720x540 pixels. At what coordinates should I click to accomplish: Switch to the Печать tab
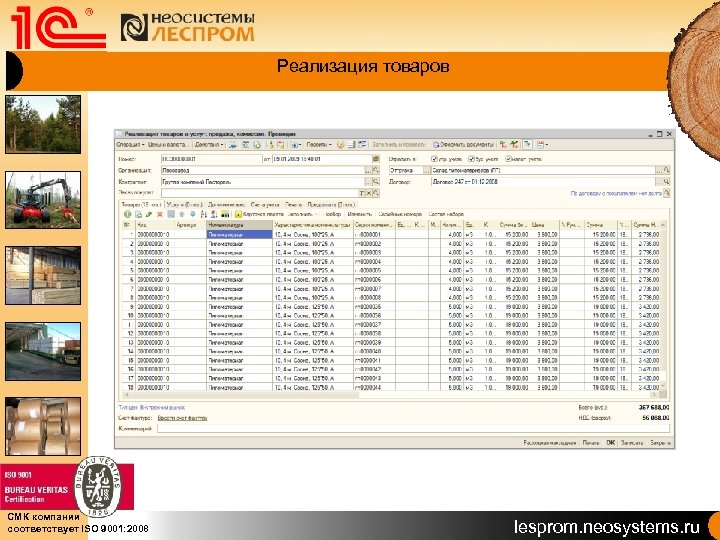click(x=293, y=204)
